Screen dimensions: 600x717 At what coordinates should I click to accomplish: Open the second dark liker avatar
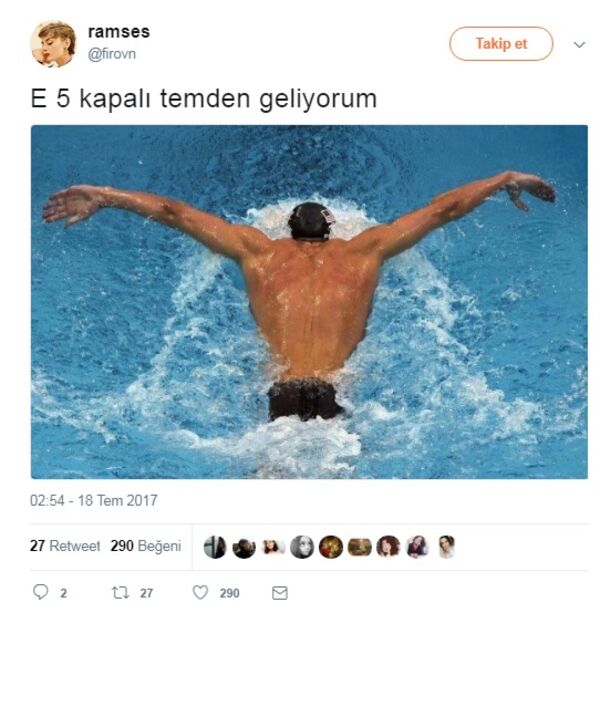point(244,547)
